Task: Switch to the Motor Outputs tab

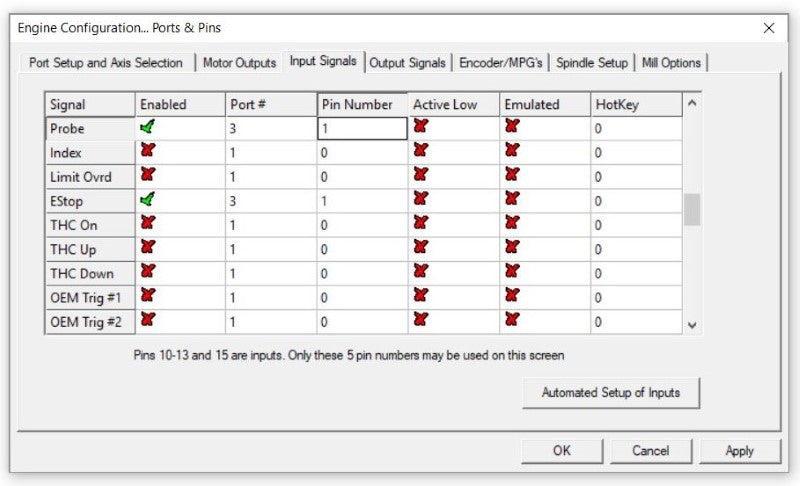Action: coord(239,63)
